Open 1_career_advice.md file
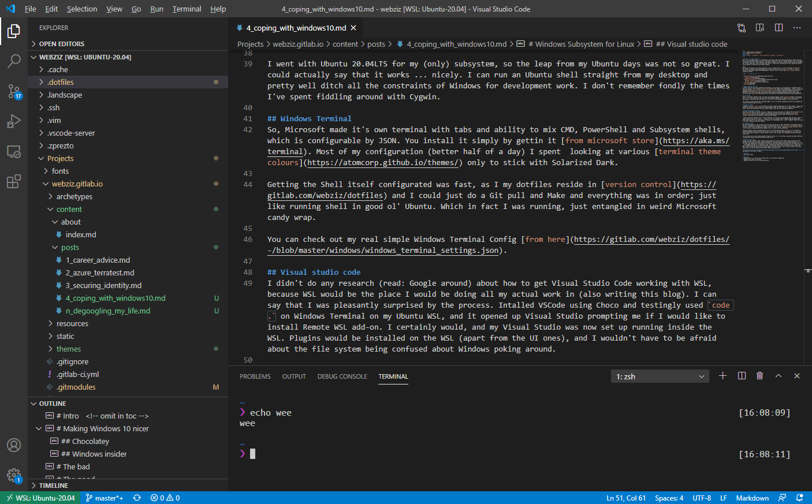Image resolution: width=812 pixels, height=504 pixels. (128, 260)
